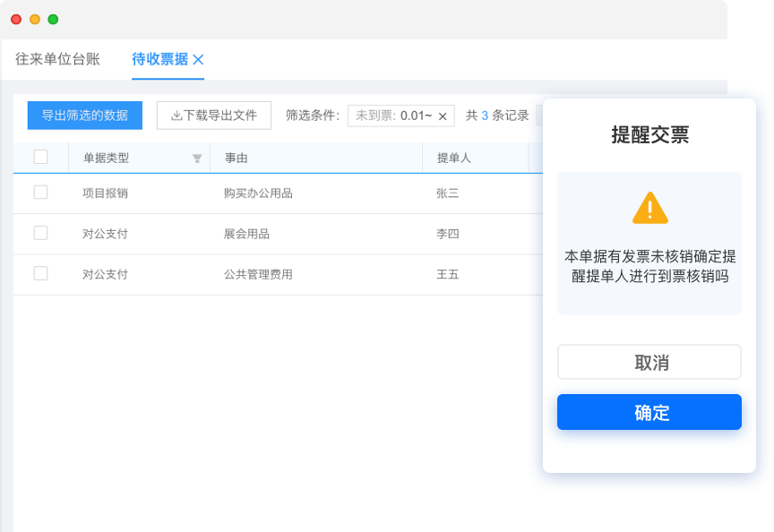Check the checkbox on the 展会用品 row

(x=40, y=234)
